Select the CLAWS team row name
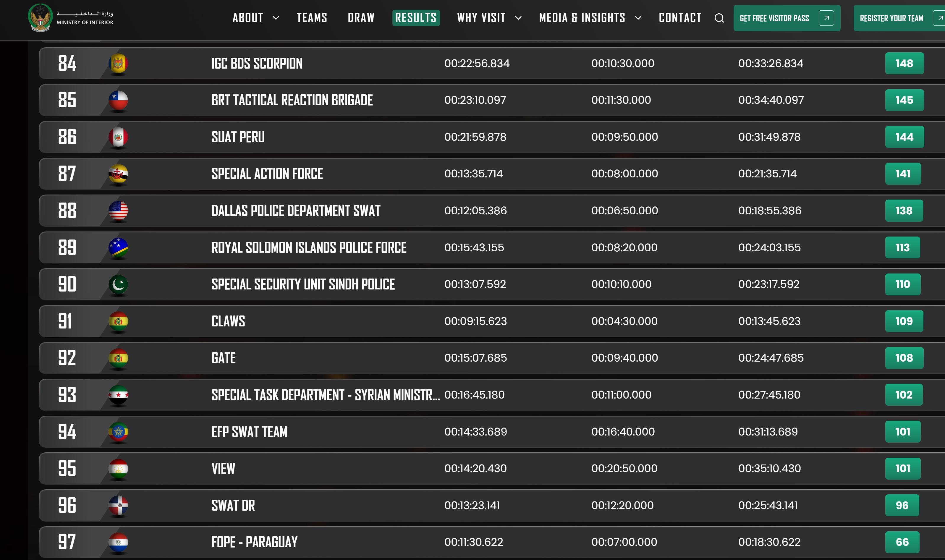Viewport: 945px width, 560px height. (x=228, y=321)
